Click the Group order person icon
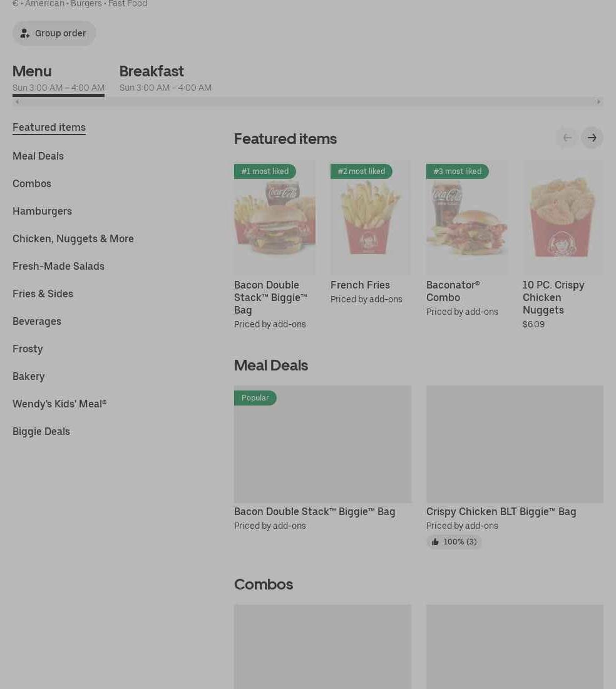 pos(24,33)
